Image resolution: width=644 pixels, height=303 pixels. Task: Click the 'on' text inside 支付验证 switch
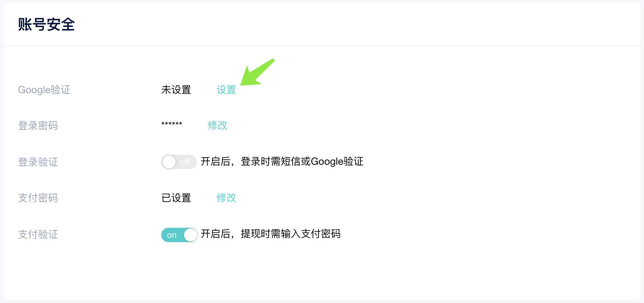click(172, 235)
